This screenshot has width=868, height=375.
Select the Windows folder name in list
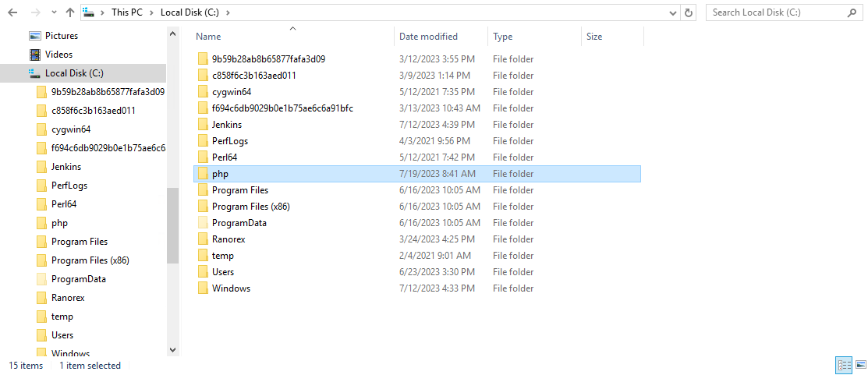click(231, 288)
